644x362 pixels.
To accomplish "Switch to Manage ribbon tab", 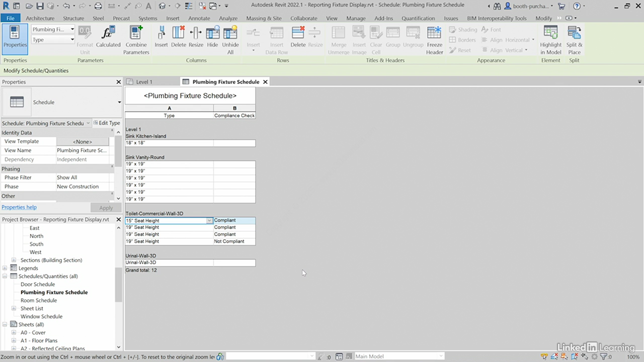I will 356,18.
